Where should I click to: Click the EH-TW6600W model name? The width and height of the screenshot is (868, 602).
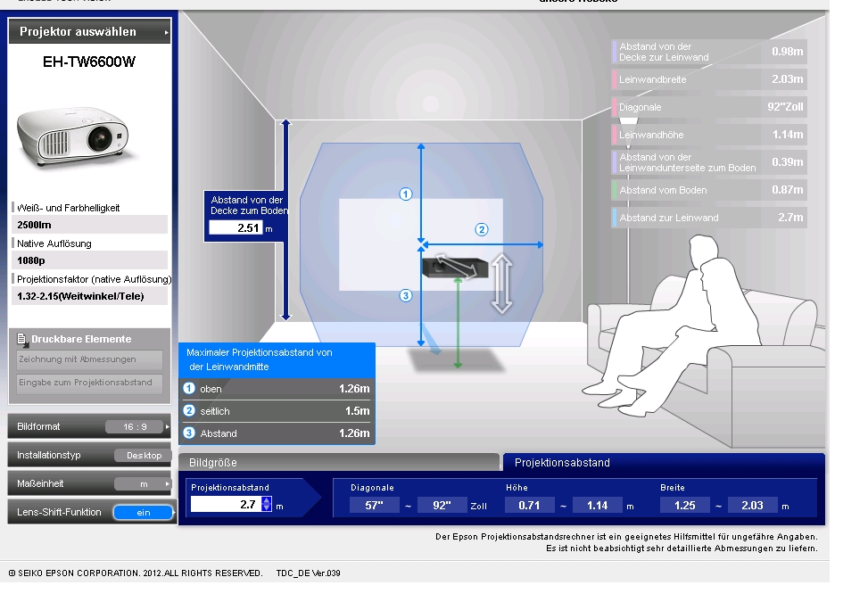coord(89,62)
